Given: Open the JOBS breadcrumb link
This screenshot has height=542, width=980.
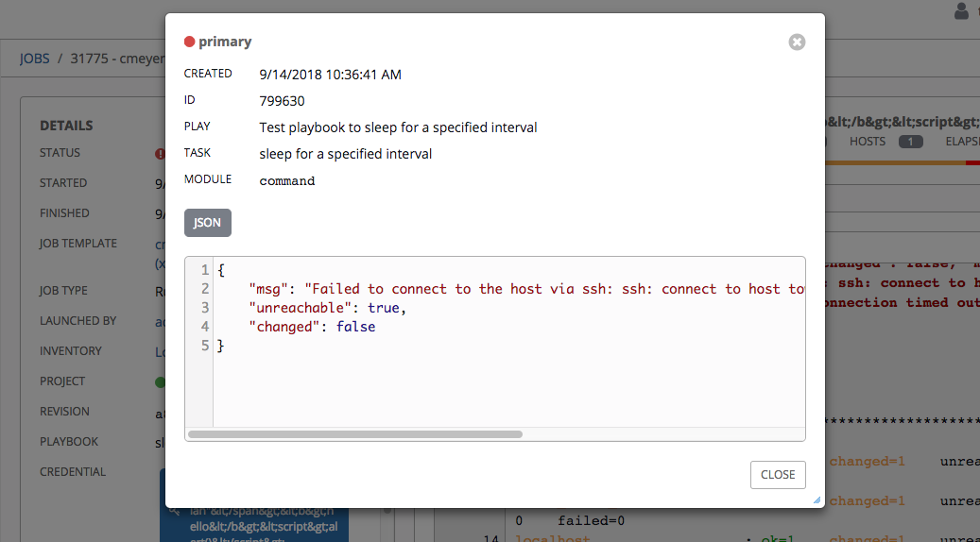Looking at the screenshot, I should 34,59.
